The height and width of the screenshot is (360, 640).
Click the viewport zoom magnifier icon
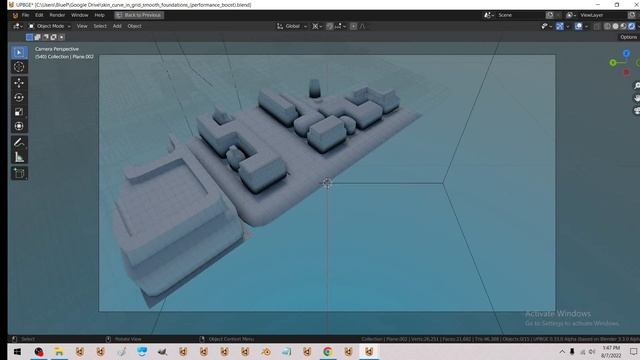coord(637,85)
